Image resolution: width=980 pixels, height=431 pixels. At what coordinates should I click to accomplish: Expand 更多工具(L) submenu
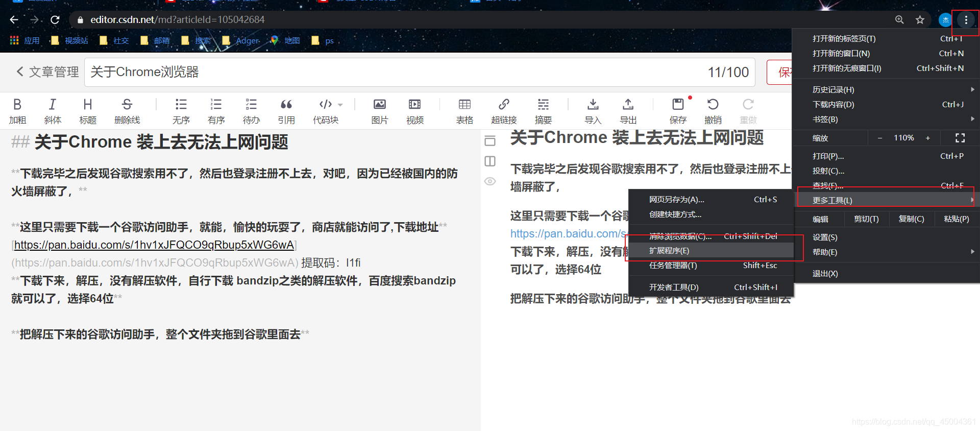(886, 200)
